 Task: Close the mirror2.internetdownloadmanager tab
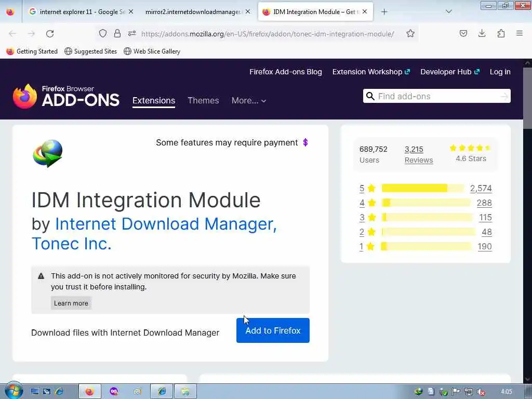tap(248, 12)
